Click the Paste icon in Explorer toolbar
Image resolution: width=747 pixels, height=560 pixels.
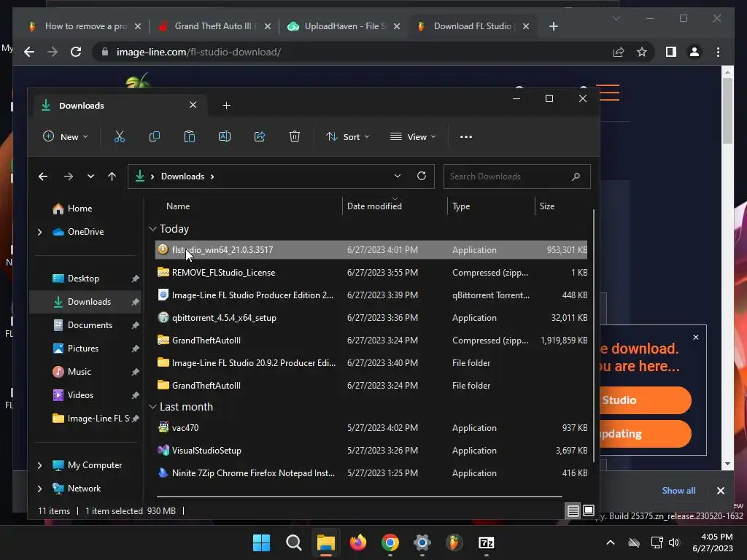pos(190,136)
